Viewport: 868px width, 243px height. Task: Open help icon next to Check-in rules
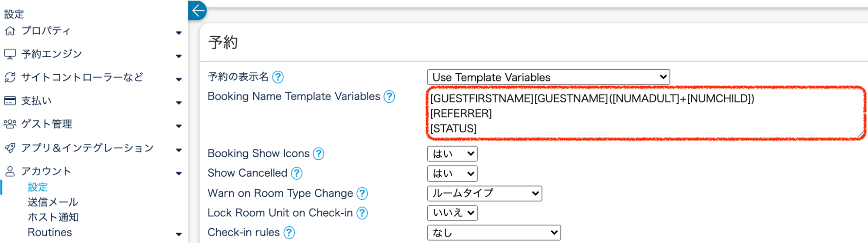pos(289,233)
